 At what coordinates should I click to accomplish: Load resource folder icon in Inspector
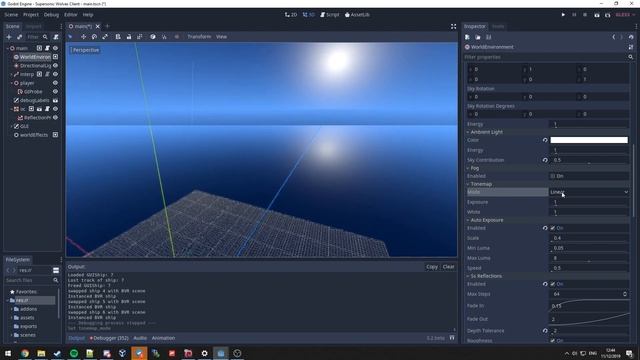point(478,37)
